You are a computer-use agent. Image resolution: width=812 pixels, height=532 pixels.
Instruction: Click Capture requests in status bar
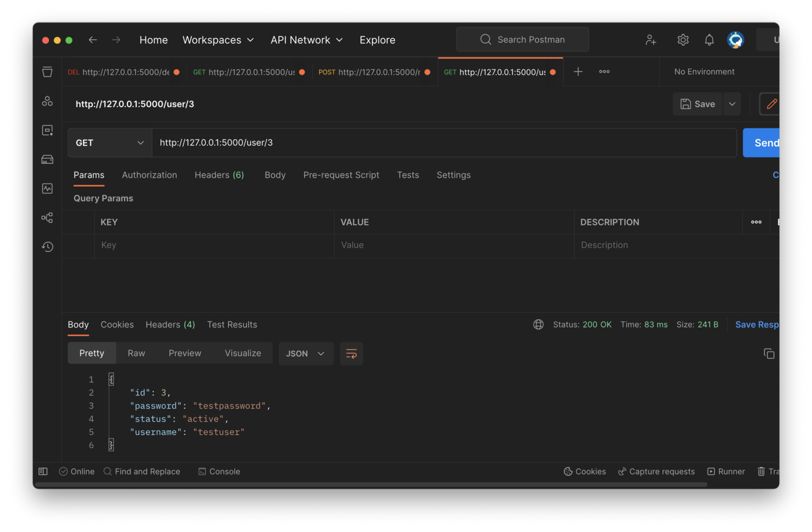pyautogui.click(x=656, y=471)
